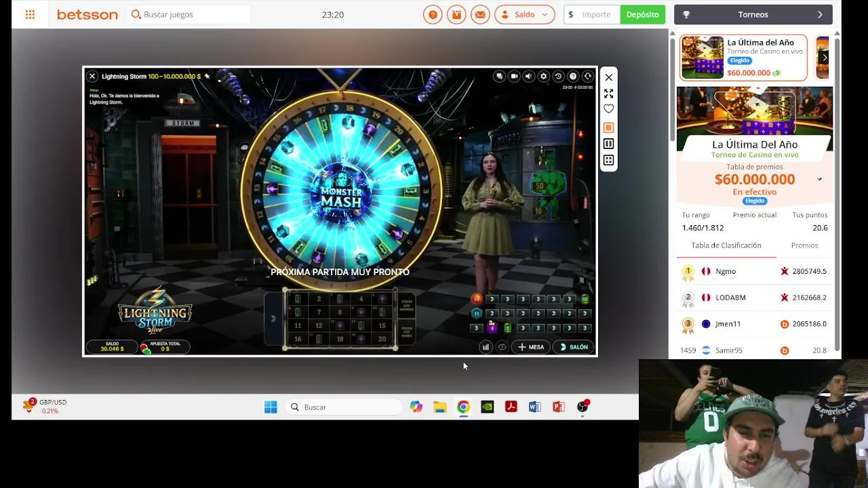
Task: Open PowerPoint from the taskbar
Action: tap(558, 407)
